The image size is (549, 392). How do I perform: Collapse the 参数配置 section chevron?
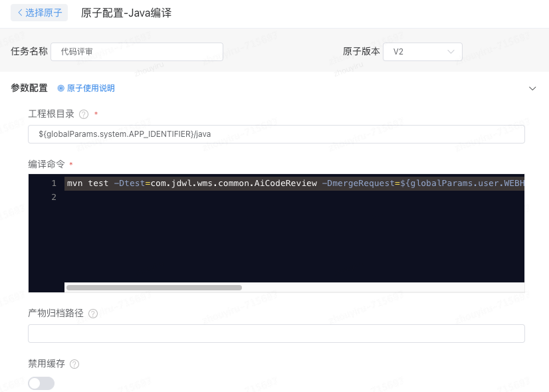pos(532,88)
